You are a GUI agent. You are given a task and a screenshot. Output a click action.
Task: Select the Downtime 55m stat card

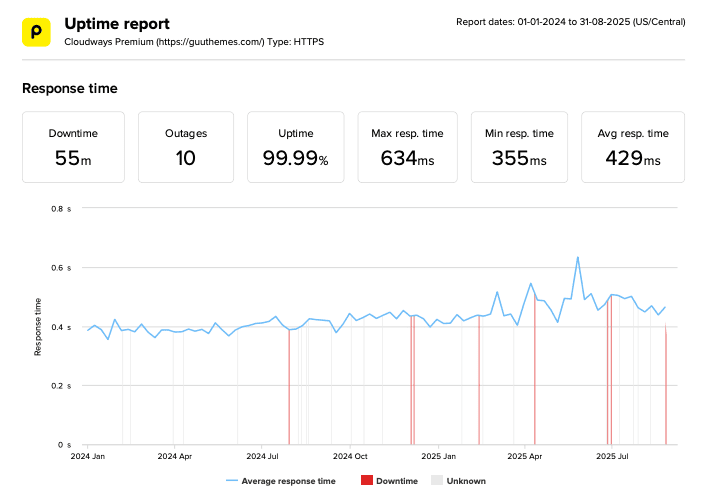point(74,147)
